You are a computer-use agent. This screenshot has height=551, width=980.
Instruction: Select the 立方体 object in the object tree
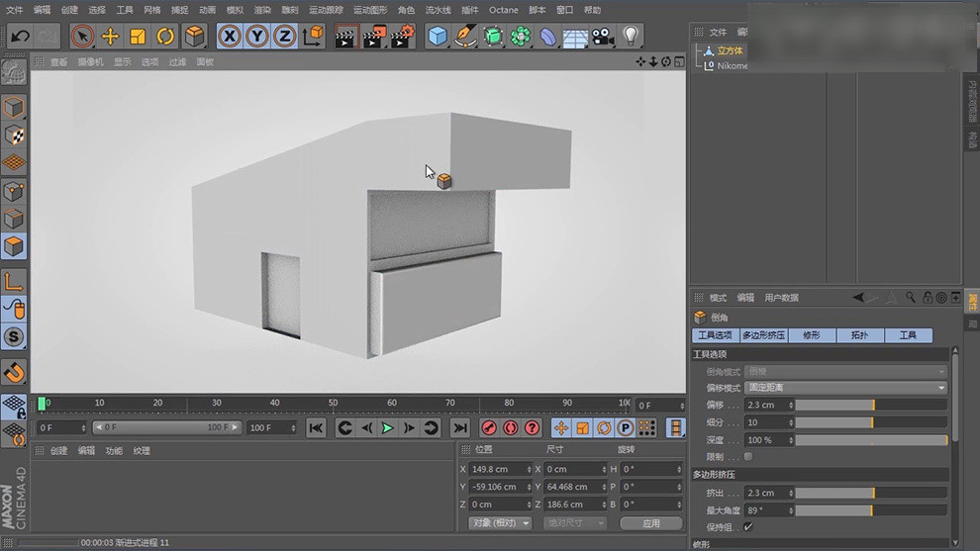coord(730,50)
